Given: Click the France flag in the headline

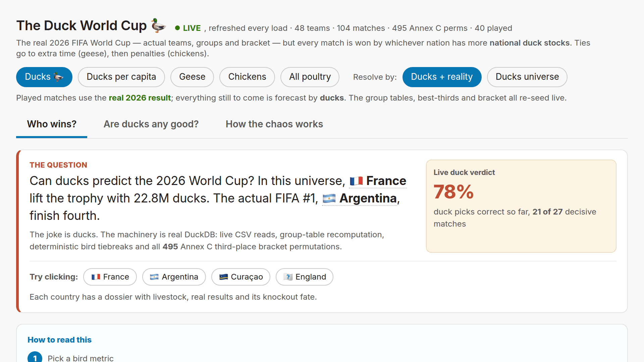Looking at the screenshot, I should click(x=356, y=181).
